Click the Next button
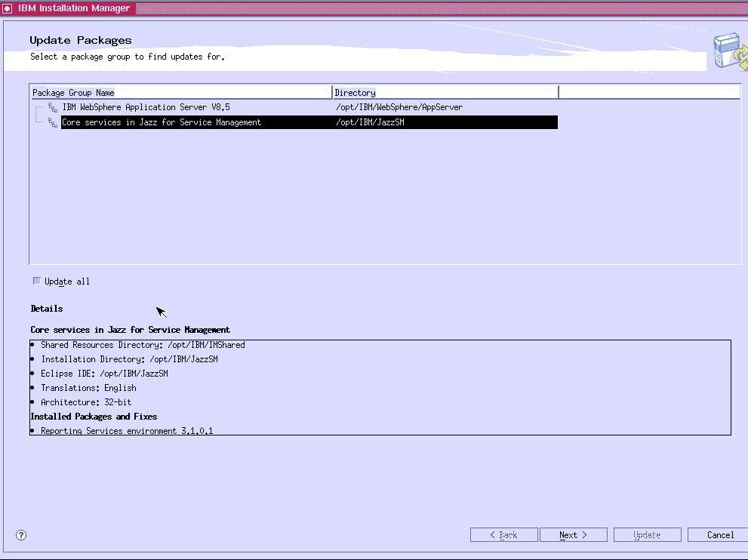Image resolution: width=748 pixels, height=560 pixels. 573,535
